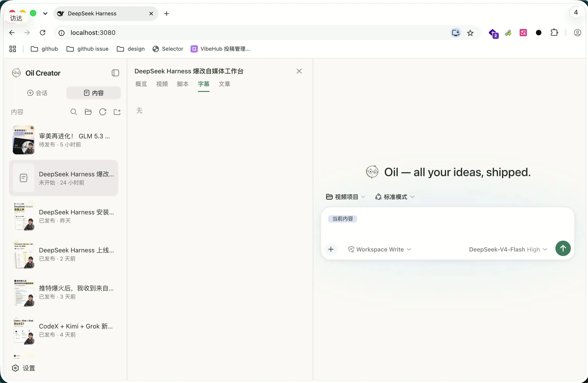This screenshot has width=588, height=383.
Task: Open browser extensions puzzle icon
Action: [x=554, y=33]
